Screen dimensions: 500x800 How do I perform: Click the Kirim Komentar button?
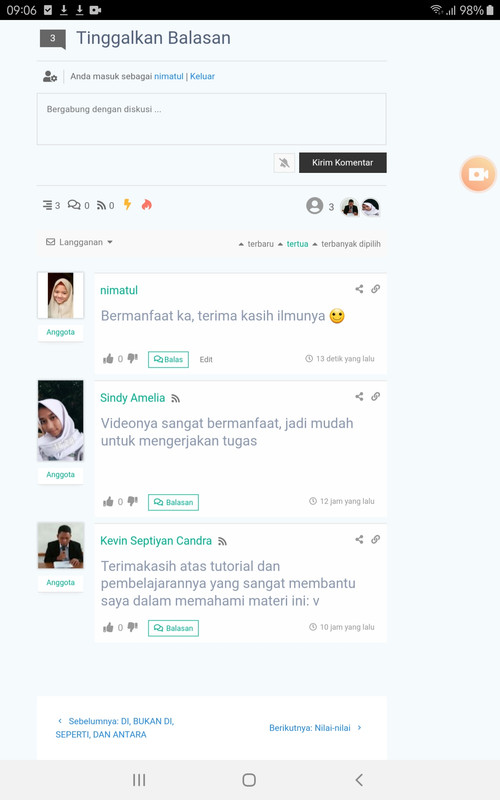tap(342, 163)
